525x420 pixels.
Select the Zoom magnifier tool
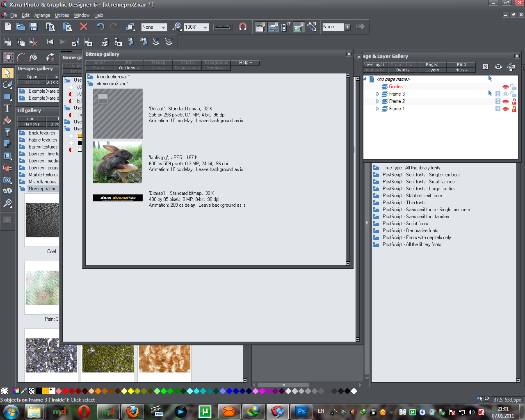click(x=7, y=203)
